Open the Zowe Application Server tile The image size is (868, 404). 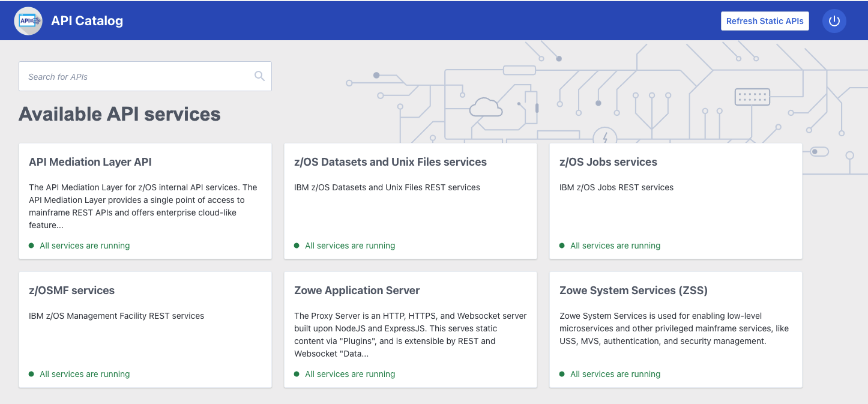pyautogui.click(x=357, y=291)
